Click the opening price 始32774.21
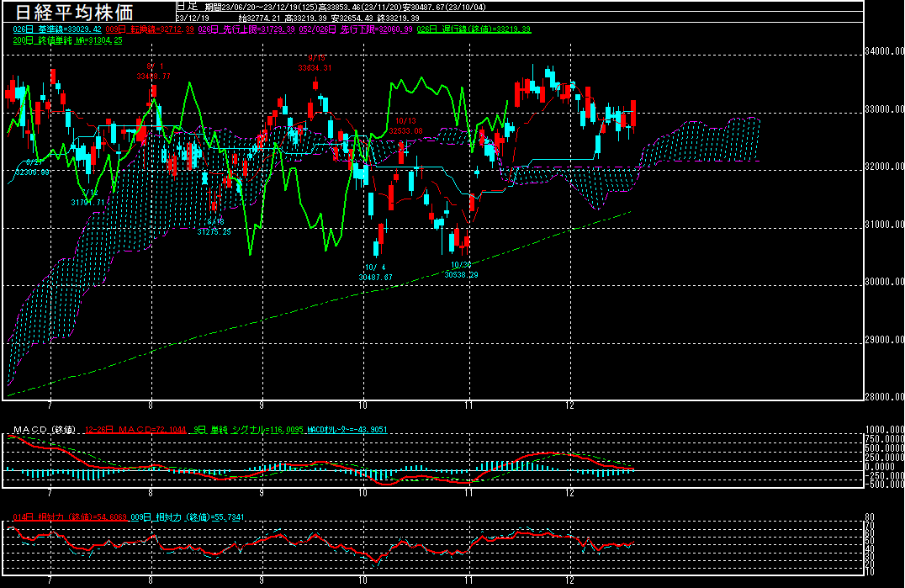 pyautogui.click(x=261, y=18)
